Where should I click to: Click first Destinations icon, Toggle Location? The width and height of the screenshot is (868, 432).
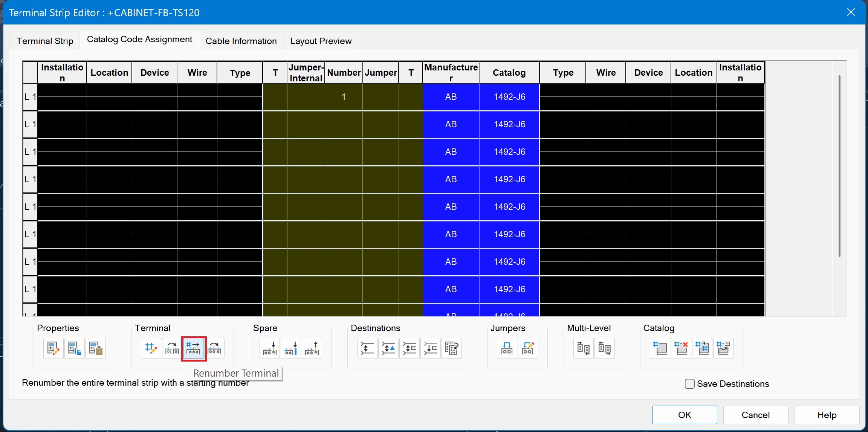(367, 348)
